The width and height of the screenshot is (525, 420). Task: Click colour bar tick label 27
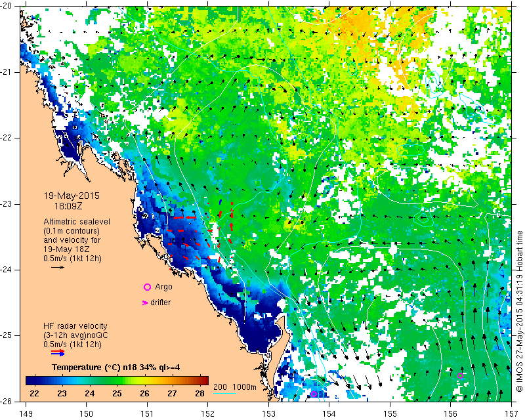pyautogui.click(x=172, y=393)
